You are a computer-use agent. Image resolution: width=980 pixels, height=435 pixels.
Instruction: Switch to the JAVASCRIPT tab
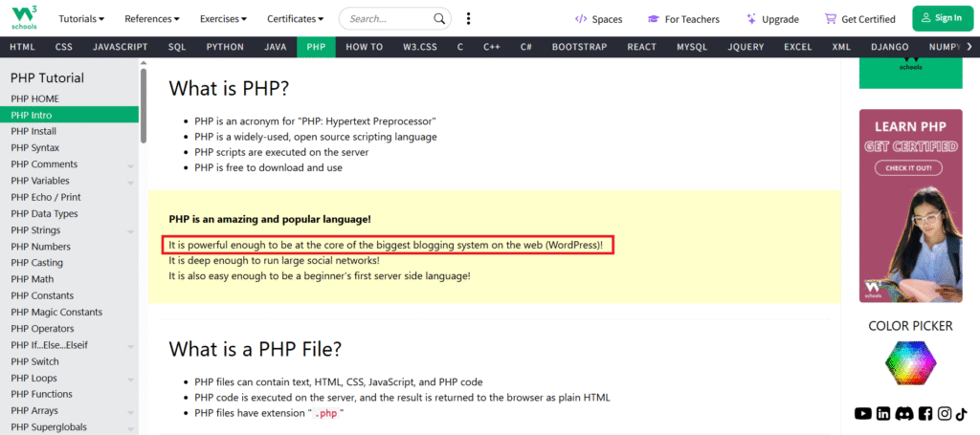point(120,46)
